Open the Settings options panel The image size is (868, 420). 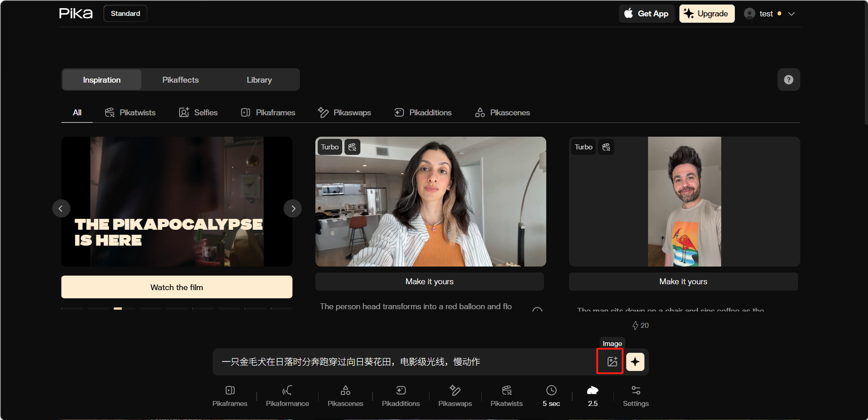click(635, 396)
